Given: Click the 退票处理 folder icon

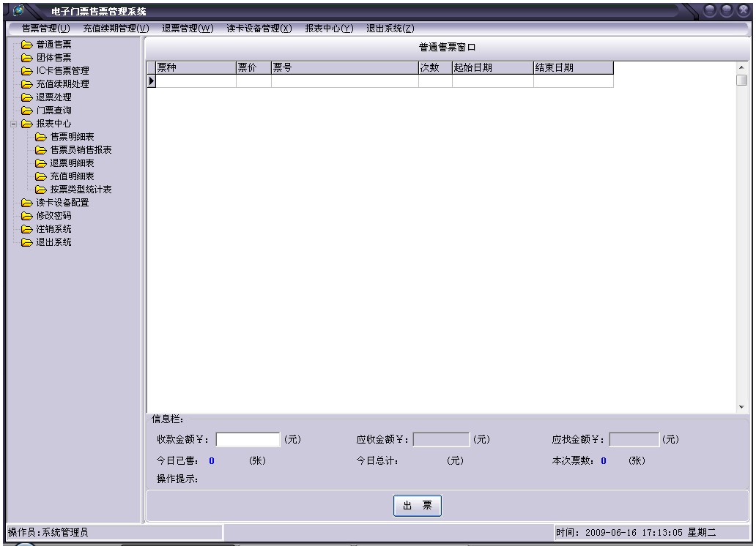Looking at the screenshot, I should tap(27, 97).
